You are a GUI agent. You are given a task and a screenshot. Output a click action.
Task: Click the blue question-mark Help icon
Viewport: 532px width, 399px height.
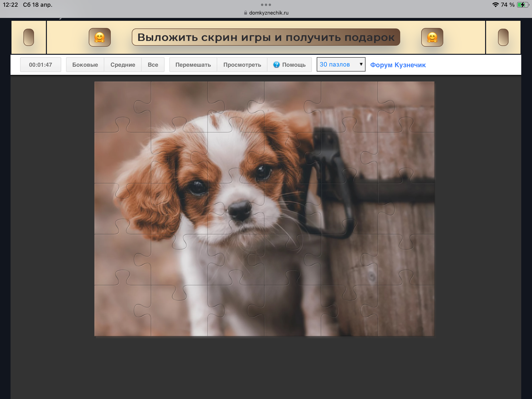276,64
